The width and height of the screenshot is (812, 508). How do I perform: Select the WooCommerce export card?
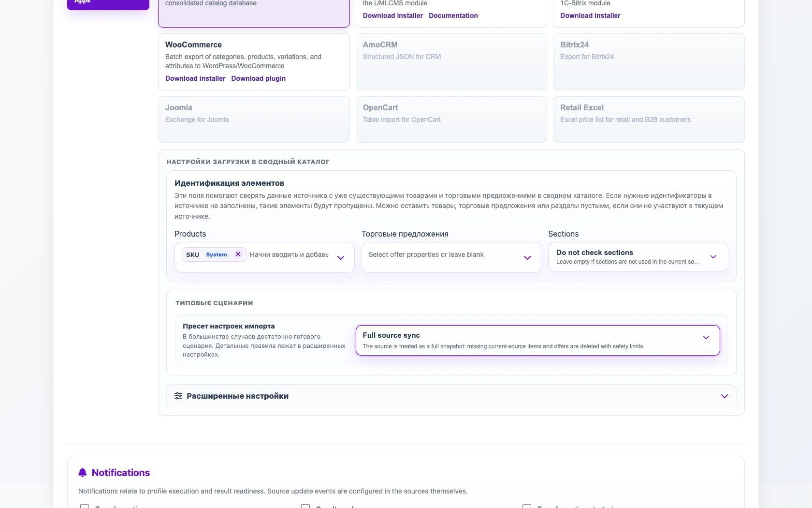[x=254, y=61]
